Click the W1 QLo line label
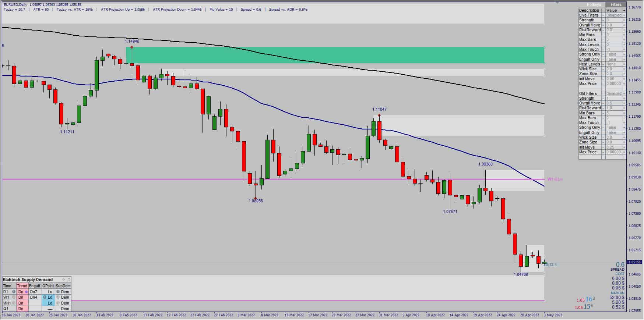Image resolution: width=644 pixels, height=320 pixels. 555,179
